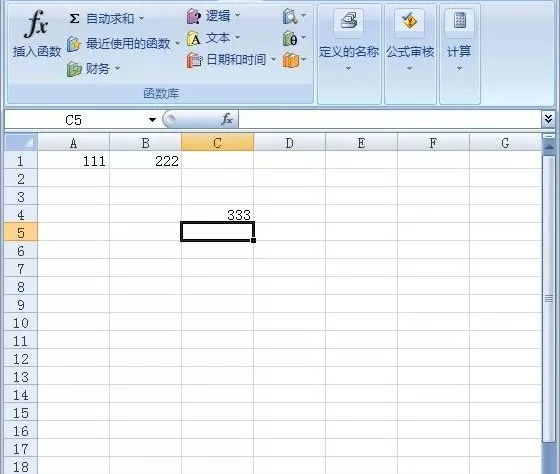Select column C header
Image resolution: width=560 pixels, height=474 pixels.
218,143
